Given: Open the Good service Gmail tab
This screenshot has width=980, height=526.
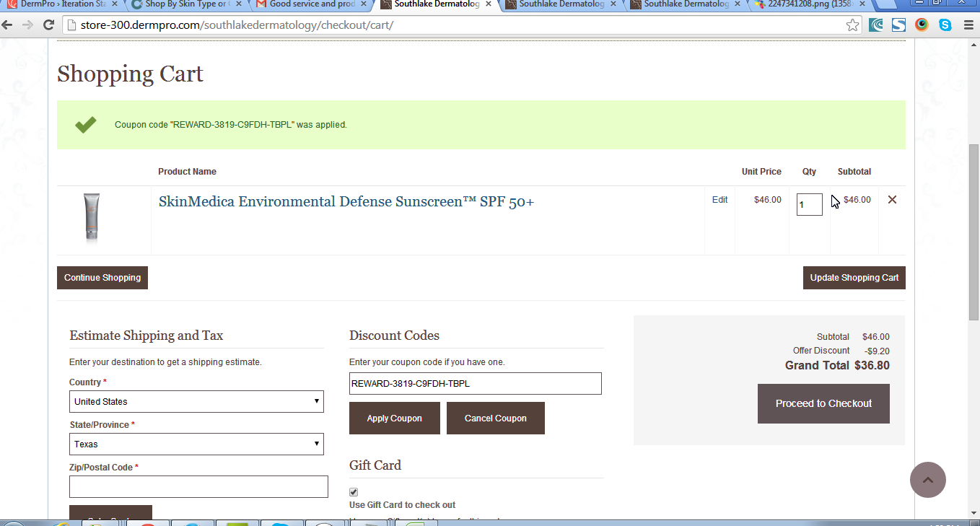Looking at the screenshot, I should pos(310,4).
